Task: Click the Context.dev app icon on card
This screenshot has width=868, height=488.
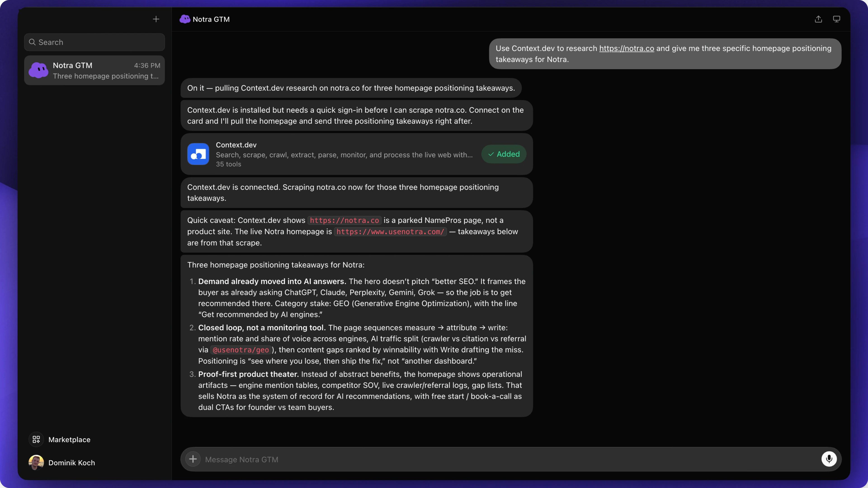Action: tap(198, 154)
